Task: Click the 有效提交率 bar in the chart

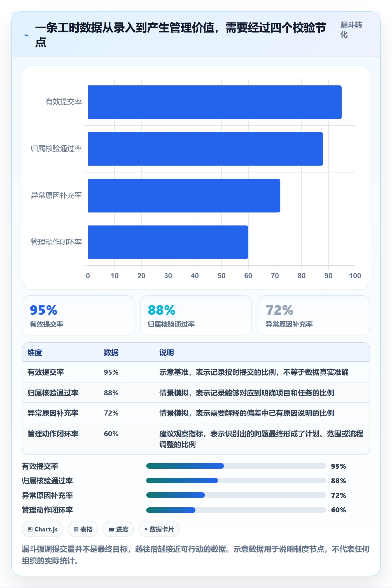Action: 215,102
